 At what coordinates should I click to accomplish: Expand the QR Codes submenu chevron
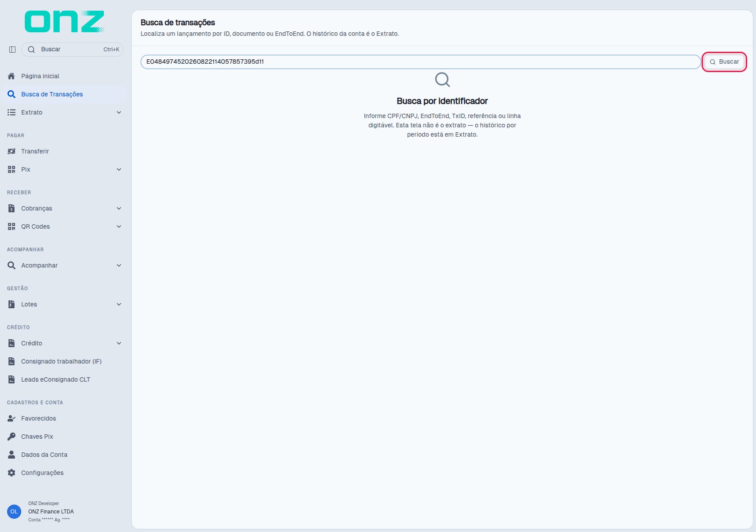119,226
